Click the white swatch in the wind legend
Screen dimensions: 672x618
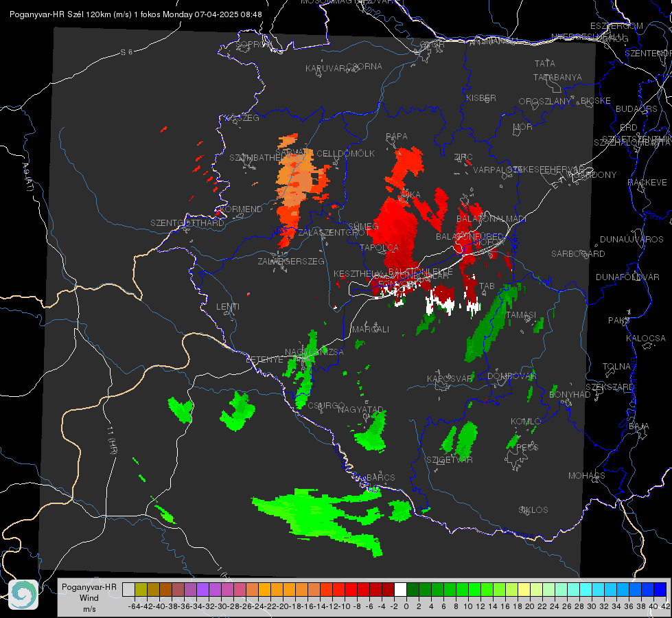(400, 589)
